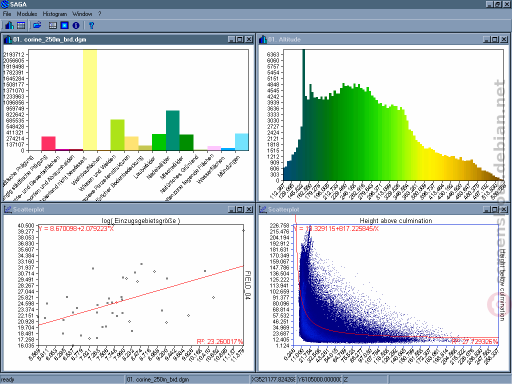The image size is (512, 384).
Task: Click the ready status bar entry
Action: pyautogui.click(x=62, y=379)
